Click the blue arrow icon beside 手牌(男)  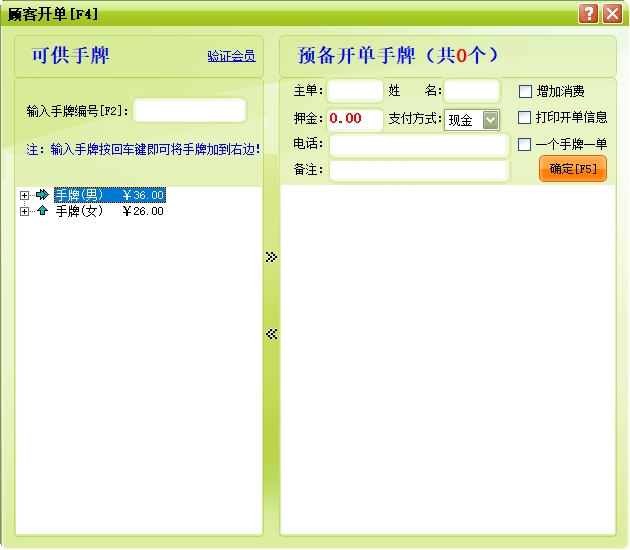tap(42, 195)
